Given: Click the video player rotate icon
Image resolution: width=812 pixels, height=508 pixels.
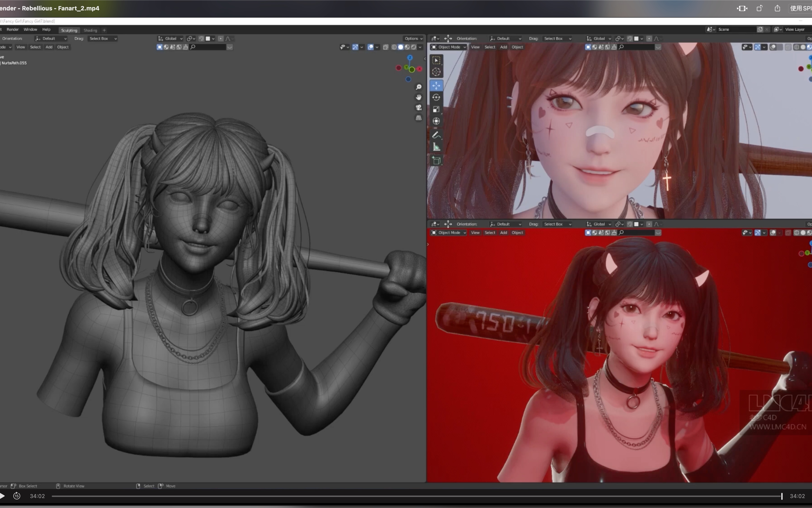Looking at the screenshot, I should 759,8.
